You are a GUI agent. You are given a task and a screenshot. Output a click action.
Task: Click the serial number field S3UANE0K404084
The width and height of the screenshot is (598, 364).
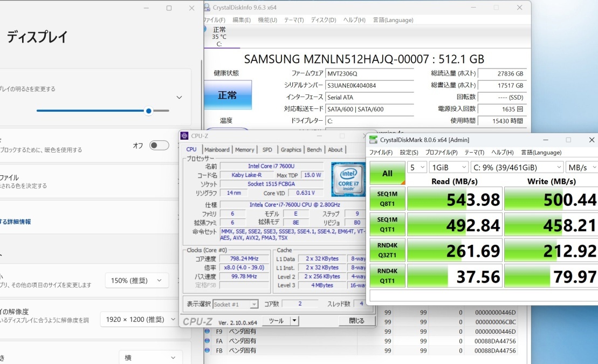tap(369, 85)
